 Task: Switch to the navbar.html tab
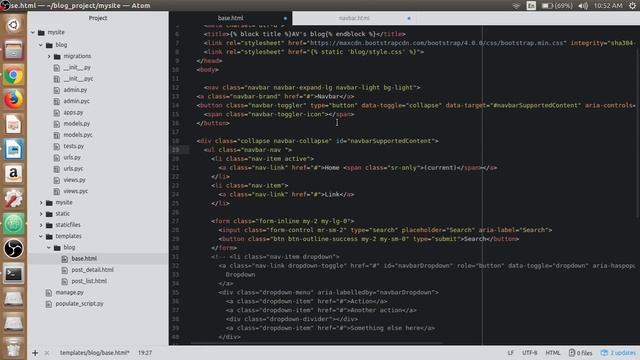tap(354, 18)
